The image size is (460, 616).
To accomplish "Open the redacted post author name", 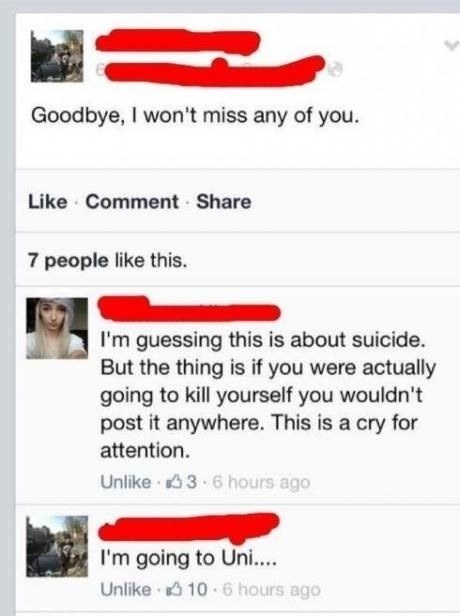I will [x=178, y=41].
